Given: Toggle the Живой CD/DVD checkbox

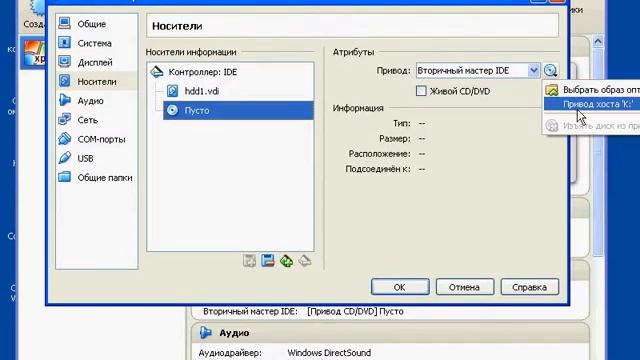Looking at the screenshot, I should (x=421, y=91).
